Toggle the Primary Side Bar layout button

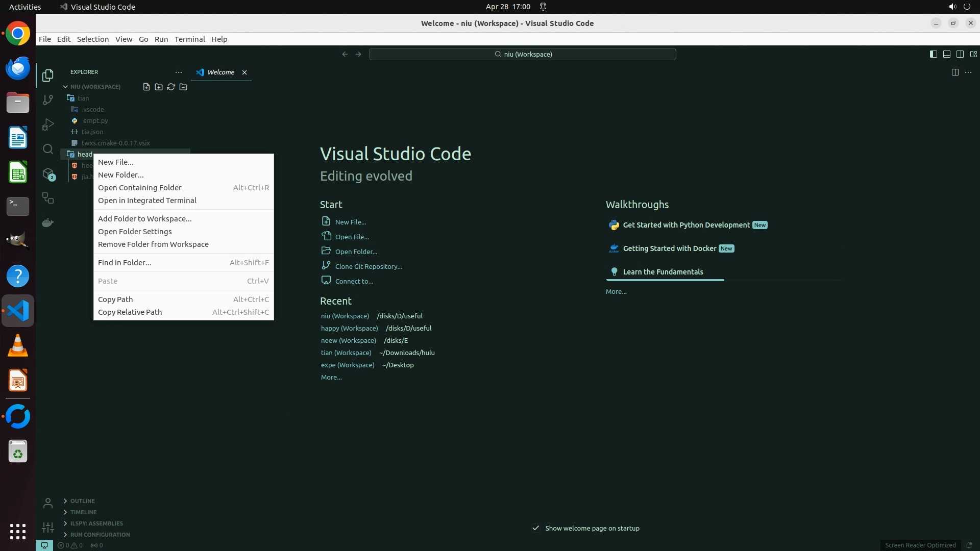(933, 54)
